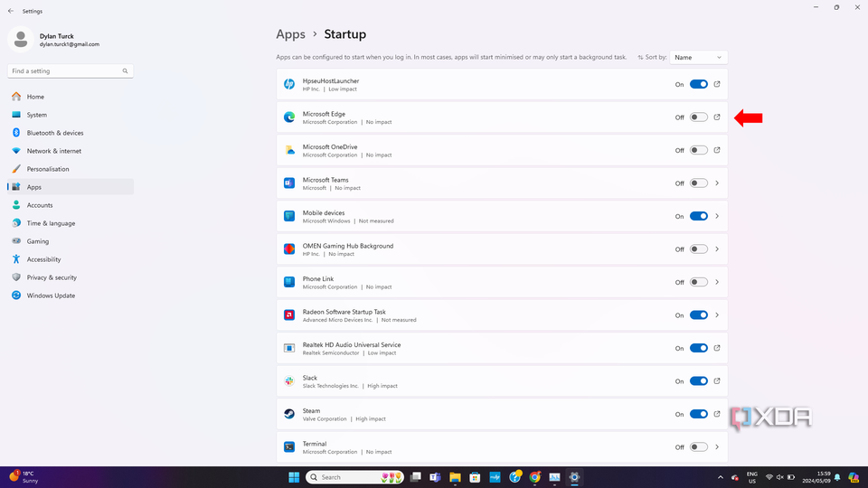Click the Terminal app icon
868x488 pixels.
(289, 446)
